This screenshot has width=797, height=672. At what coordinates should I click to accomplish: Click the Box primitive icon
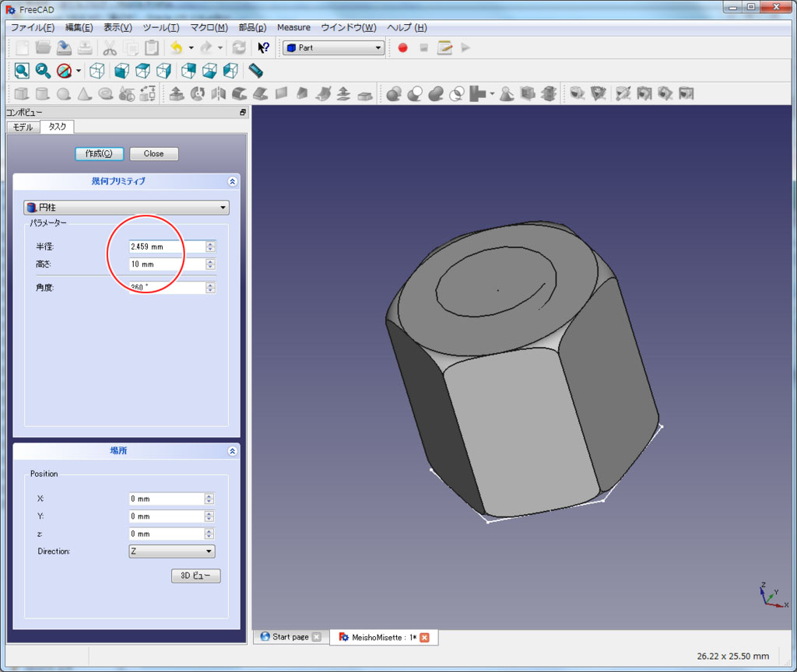coord(22,93)
